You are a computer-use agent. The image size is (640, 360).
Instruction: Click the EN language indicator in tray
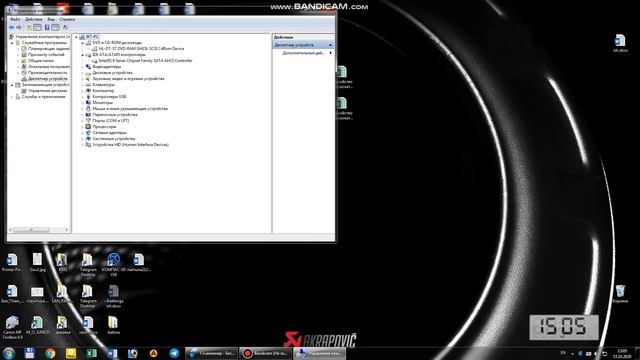pyautogui.click(x=563, y=353)
